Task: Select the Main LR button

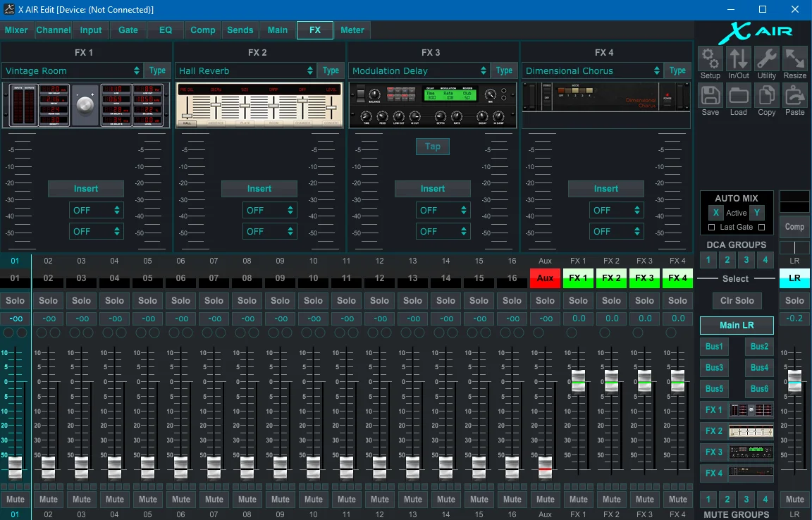Action: [x=737, y=326]
